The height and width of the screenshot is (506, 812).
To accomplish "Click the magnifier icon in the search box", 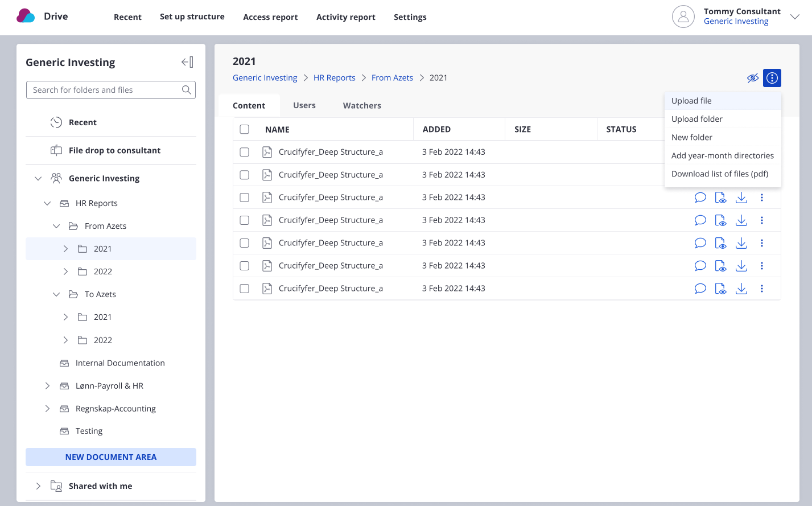I will pyautogui.click(x=186, y=90).
